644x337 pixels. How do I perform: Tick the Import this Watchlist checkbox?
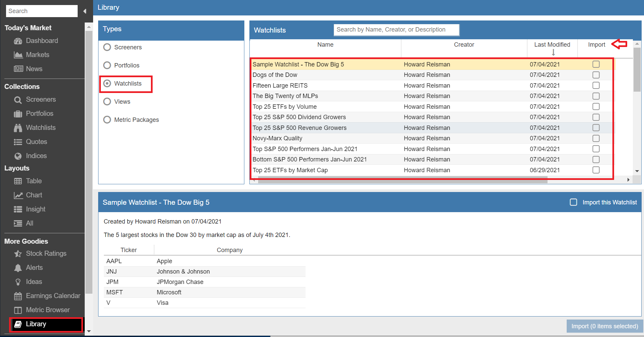click(x=573, y=202)
